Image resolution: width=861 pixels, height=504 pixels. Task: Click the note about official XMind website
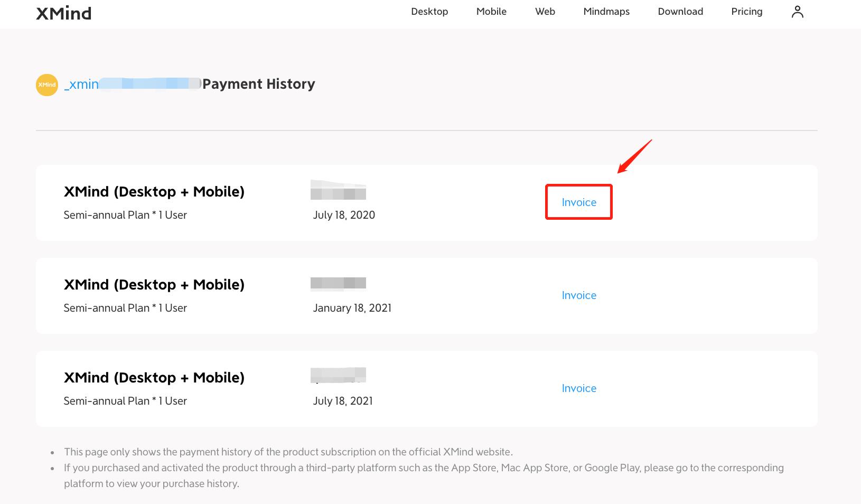(x=288, y=452)
